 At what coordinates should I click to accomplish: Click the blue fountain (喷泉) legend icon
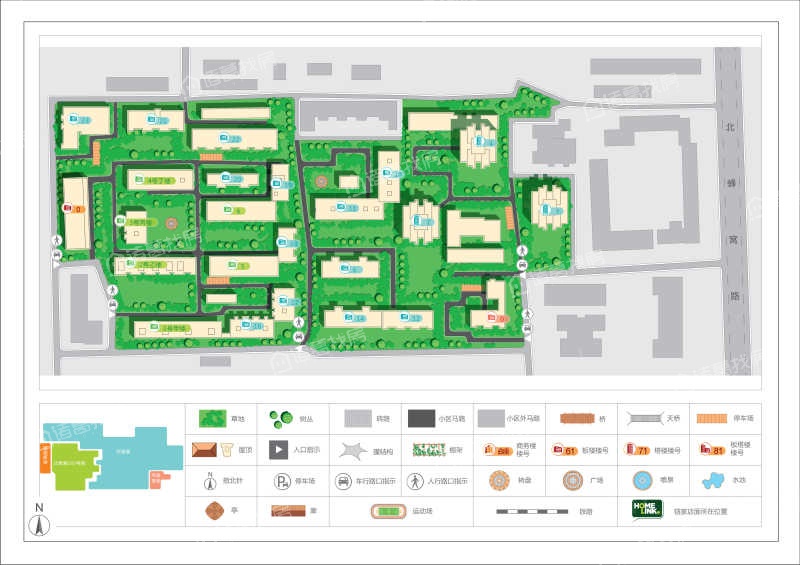click(642, 481)
